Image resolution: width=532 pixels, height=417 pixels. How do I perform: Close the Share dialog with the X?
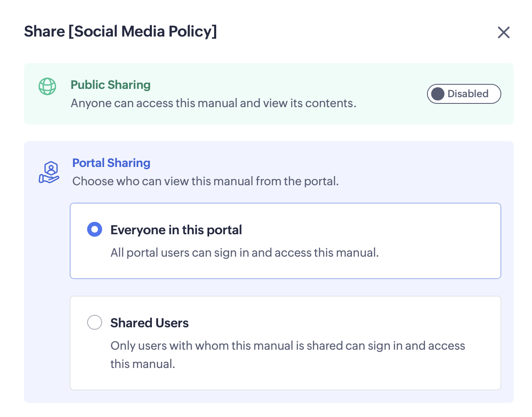coord(503,32)
